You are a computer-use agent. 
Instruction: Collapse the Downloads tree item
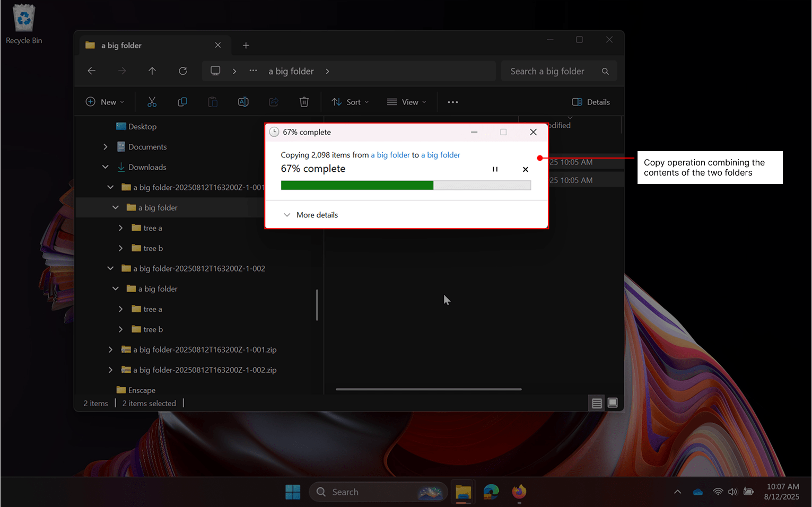tap(105, 167)
